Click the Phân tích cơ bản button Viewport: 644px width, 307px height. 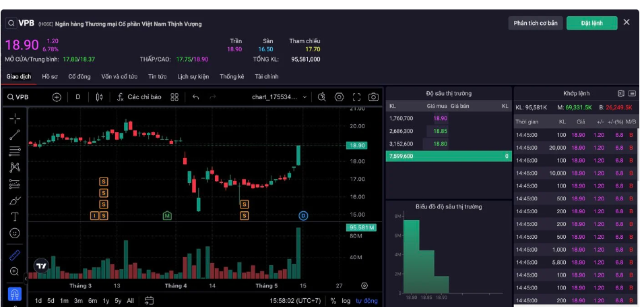point(536,23)
